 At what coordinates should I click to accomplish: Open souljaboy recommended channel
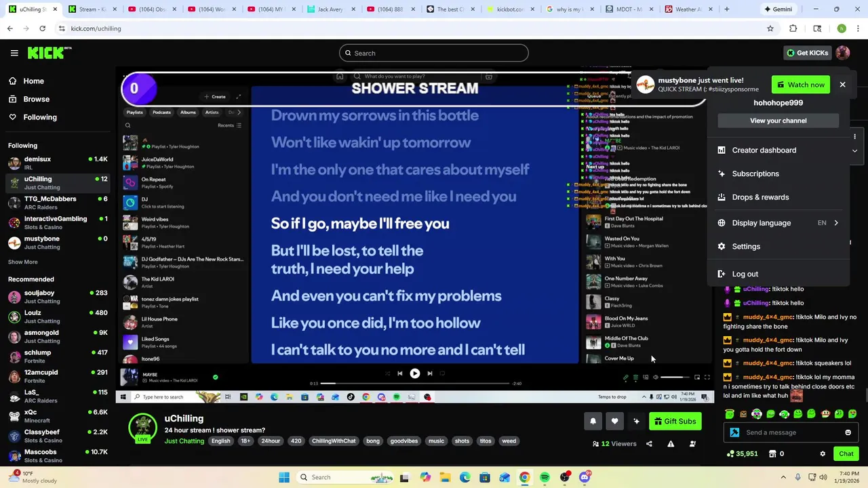(x=57, y=297)
